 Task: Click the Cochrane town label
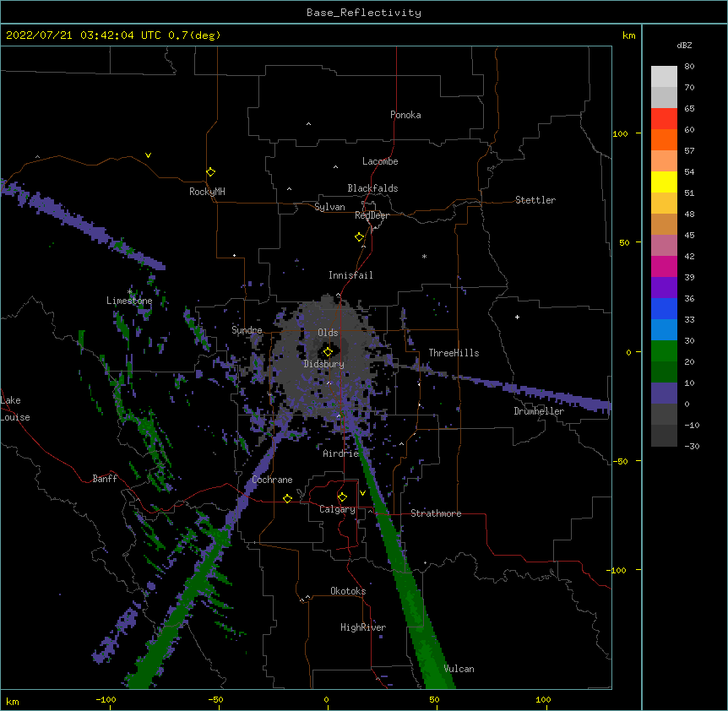[272, 480]
